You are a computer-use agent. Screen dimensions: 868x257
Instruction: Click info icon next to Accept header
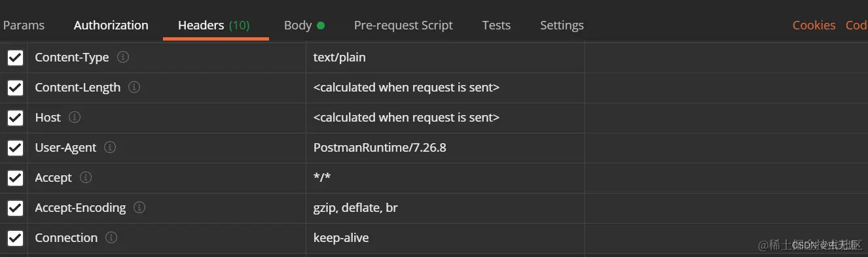tap(86, 177)
